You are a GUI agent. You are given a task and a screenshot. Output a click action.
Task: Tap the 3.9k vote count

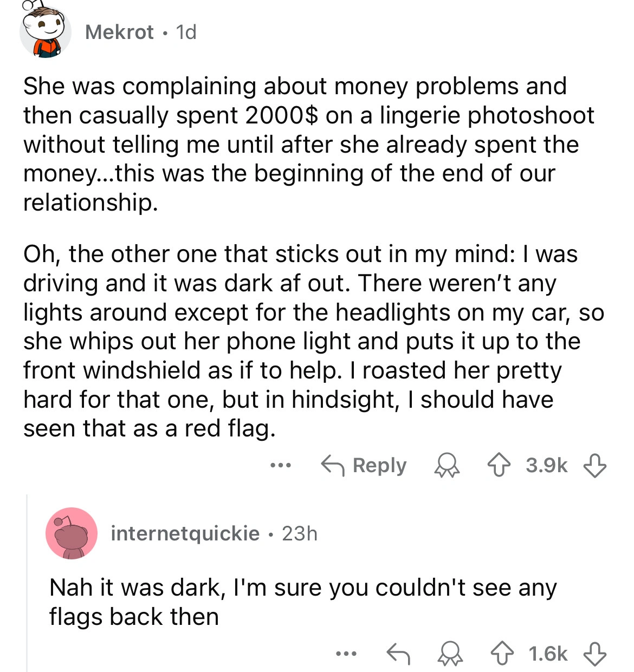click(x=546, y=465)
